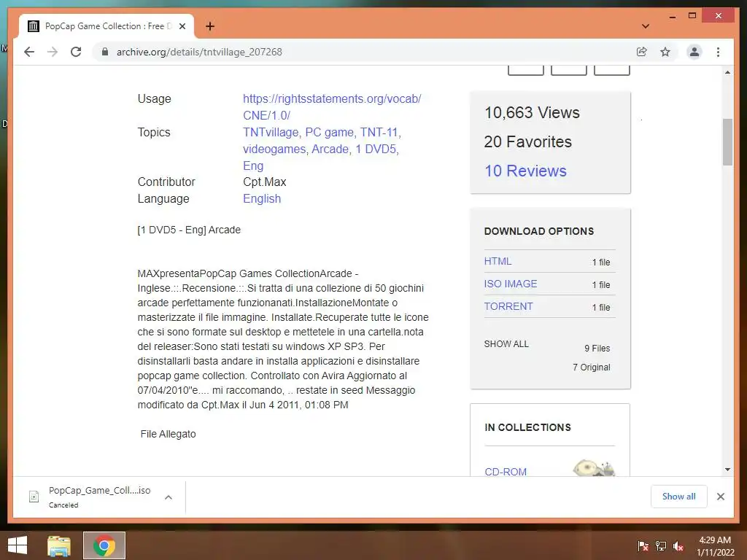Share this page via toolbar icon
The height and width of the screenshot is (560, 747).
pos(642,52)
